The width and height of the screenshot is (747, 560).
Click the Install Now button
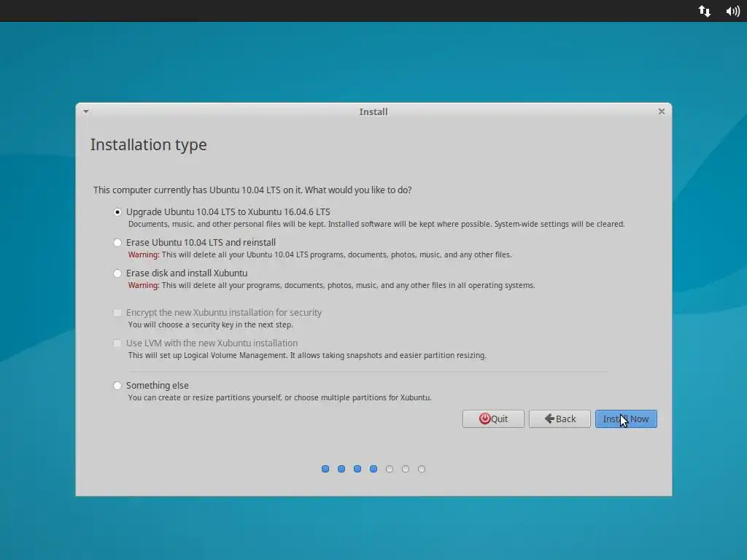(626, 419)
